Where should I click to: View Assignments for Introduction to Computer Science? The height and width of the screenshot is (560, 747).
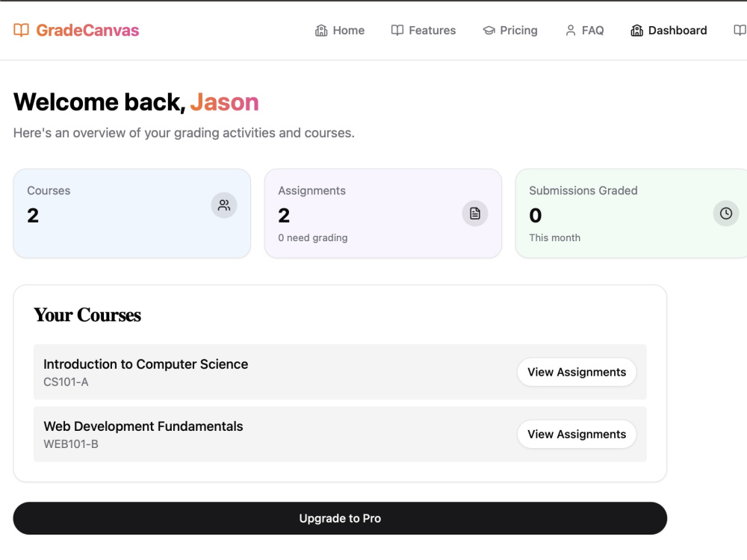577,372
